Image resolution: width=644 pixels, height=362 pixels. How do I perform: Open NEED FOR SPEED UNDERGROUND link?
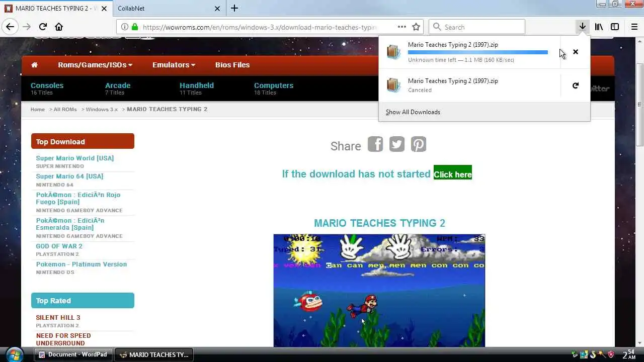tap(63, 339)
